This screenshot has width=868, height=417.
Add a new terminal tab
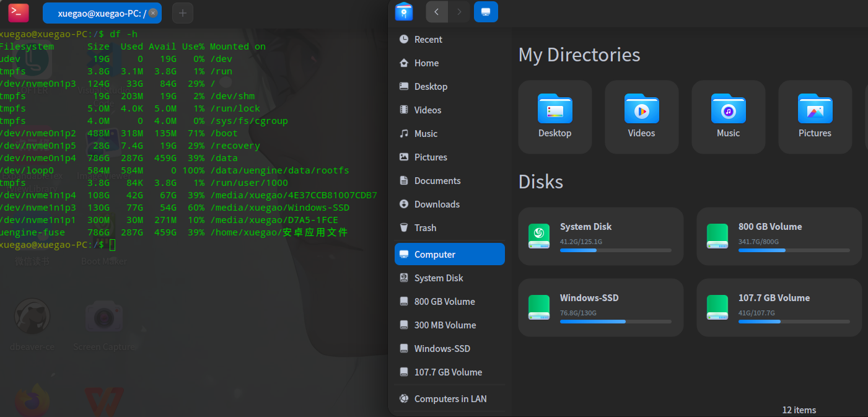(x=182, y=13)
